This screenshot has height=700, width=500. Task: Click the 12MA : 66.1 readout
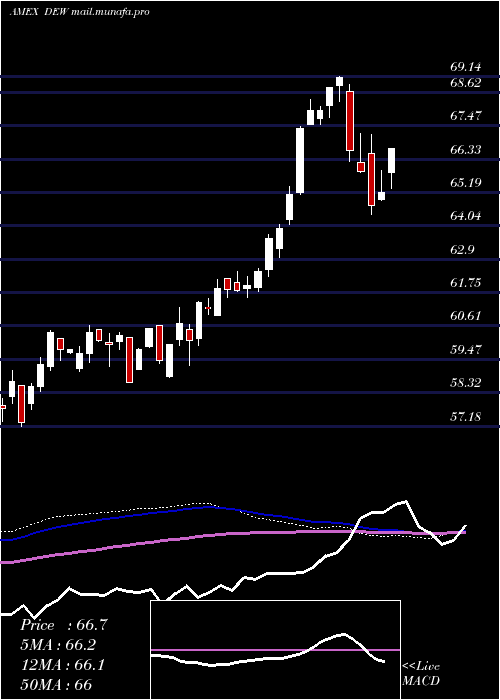tap(62, 665)
